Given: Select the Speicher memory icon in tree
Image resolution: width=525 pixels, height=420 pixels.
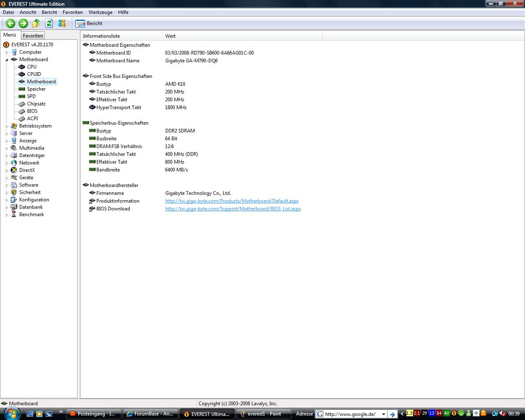Looking at the screenshot, I should (x=22, y=89).
